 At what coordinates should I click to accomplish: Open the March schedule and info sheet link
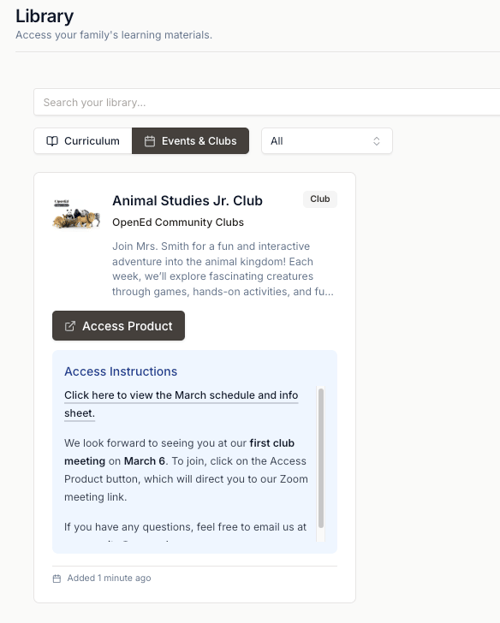[x=181, y=404]
